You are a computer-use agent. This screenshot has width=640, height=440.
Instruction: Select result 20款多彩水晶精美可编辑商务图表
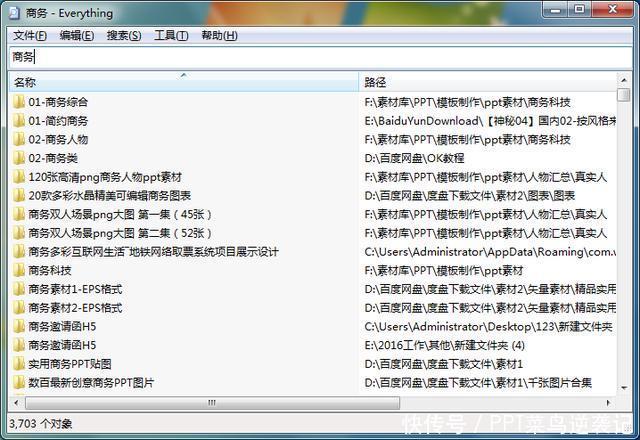(x=109, y=196)
